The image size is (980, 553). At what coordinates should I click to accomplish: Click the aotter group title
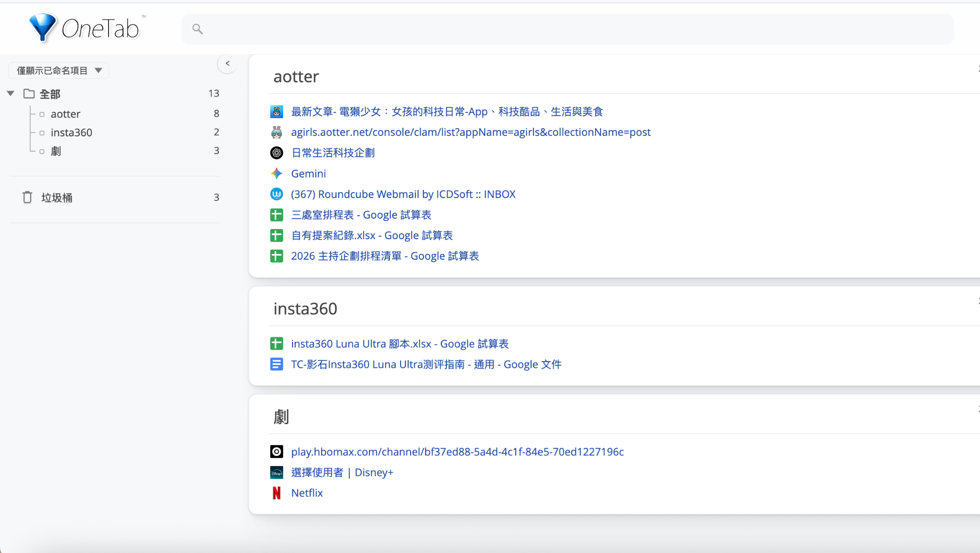point(296,77)
